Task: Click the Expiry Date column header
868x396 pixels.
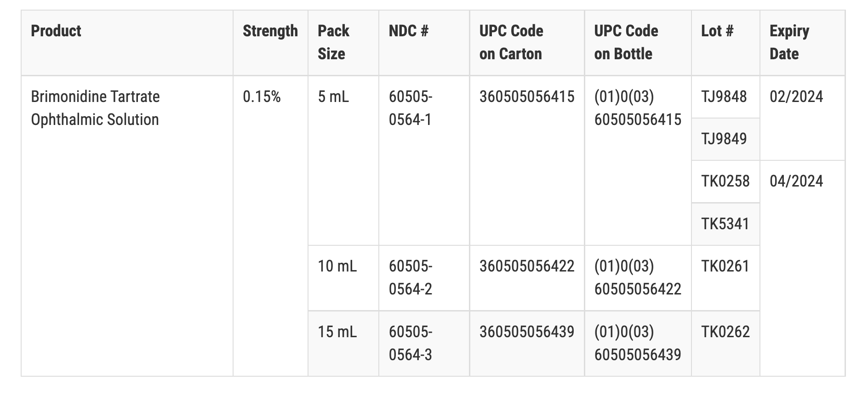Action: click(x=789, y=42)
